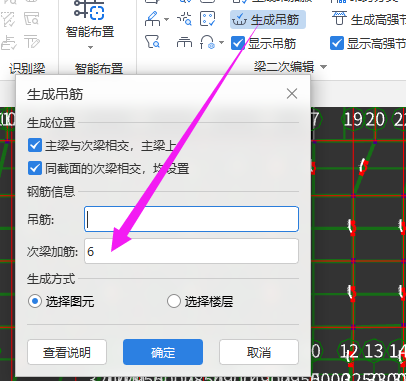Expand the 梁二次编辑 group dropdown

(x=323, y=67)
